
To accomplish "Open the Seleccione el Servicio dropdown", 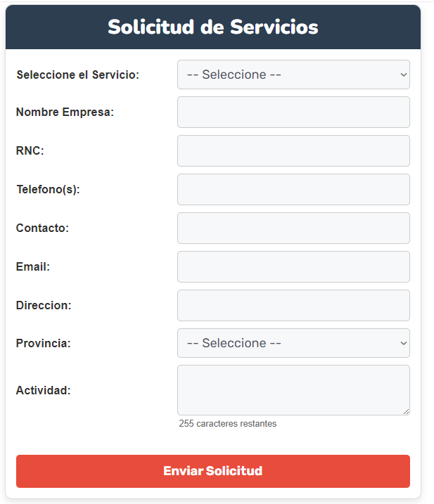I will (x=293, y=75).
